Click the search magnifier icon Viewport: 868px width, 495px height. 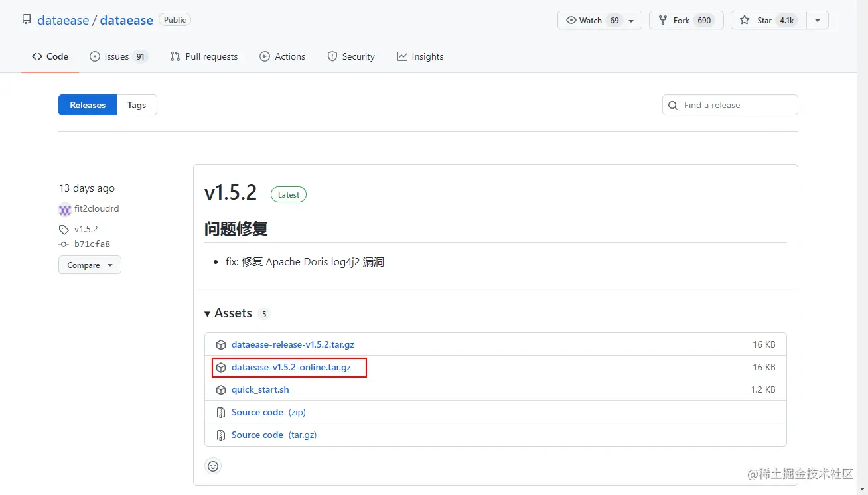[x=673, y=105]
